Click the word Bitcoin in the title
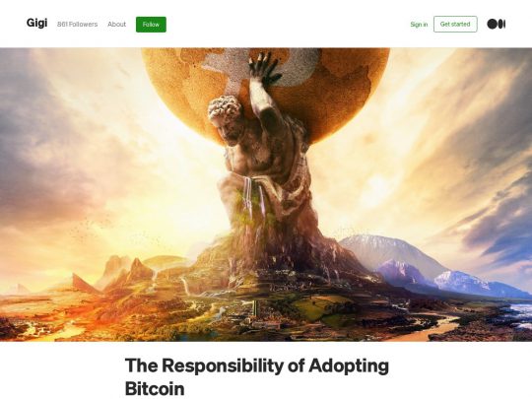The image size is (532, 399). (x=155, y=388)
